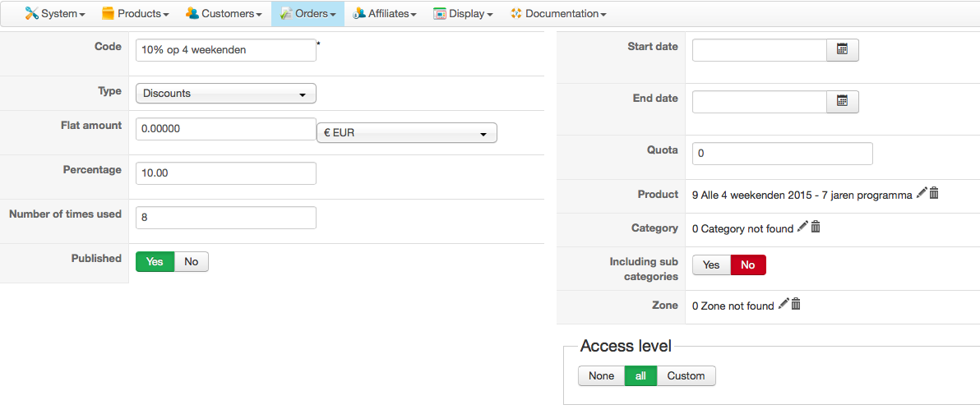The width and height of the screenshot is (980, 414).
Task: Open the Start date calendar picker
Action: 842,50
